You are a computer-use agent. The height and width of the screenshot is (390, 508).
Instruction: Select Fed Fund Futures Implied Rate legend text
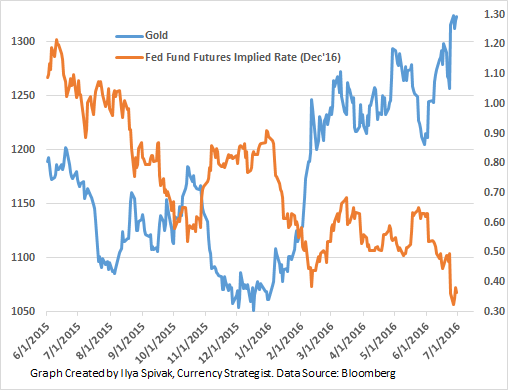pyautogui.click(x=243, y=57)
